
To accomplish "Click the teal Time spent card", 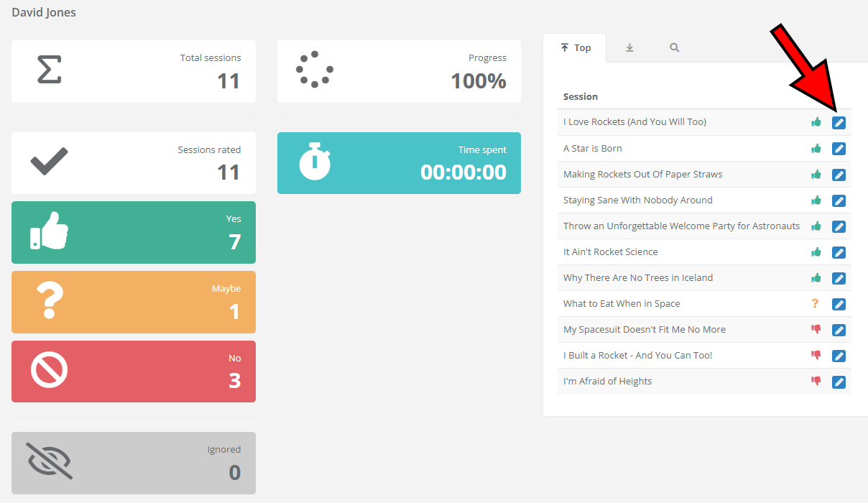I will click(x=399, y=163).
